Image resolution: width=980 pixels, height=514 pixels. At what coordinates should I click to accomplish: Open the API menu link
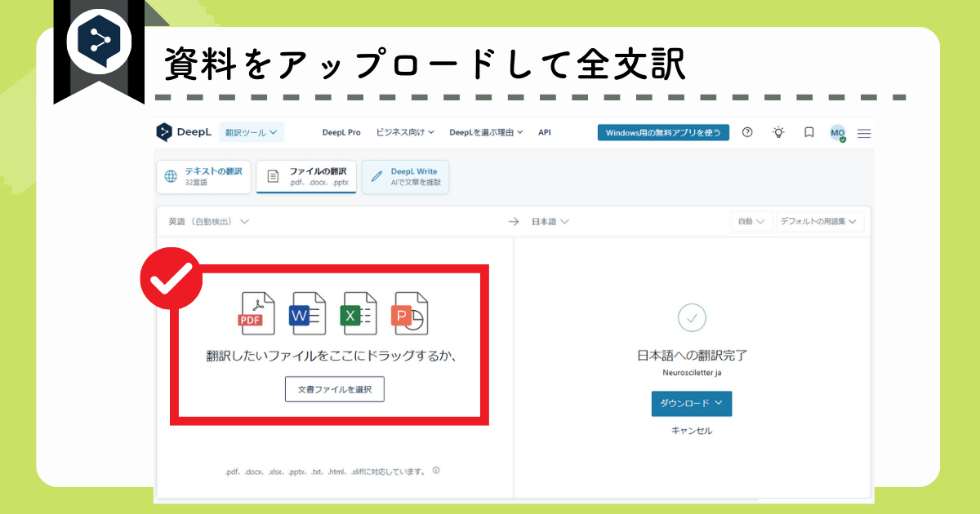[x=545, y=132]
